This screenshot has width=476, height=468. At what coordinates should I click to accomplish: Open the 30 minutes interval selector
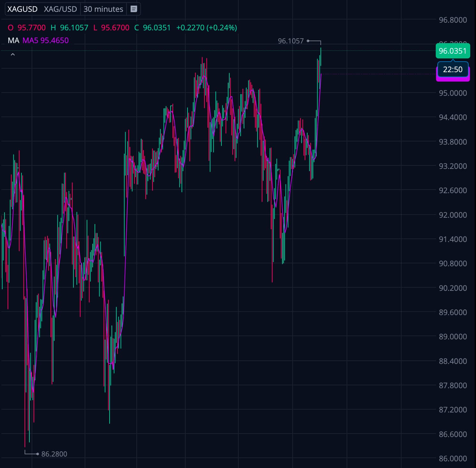103,9
